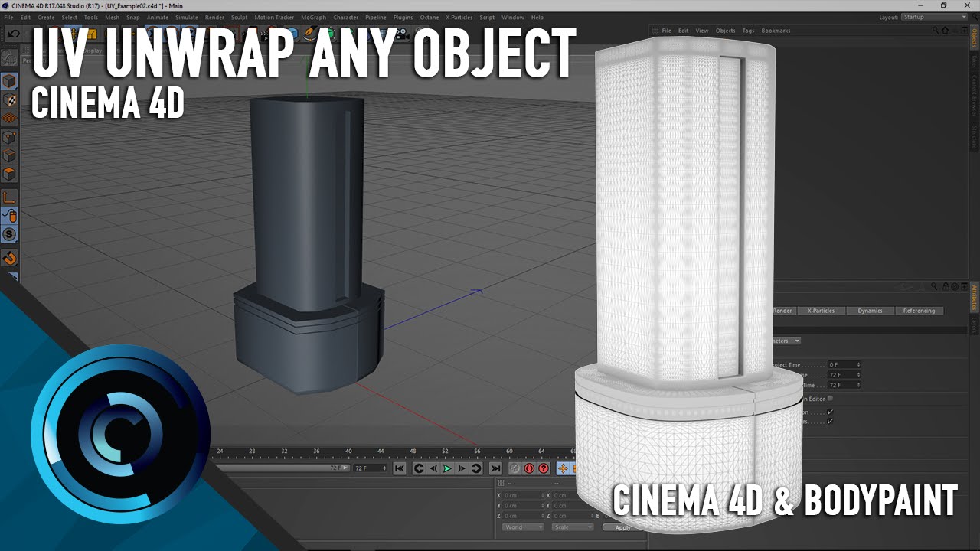Click the Apply button in coordinates
The width and height of the screenshot is (980, 551).
tap(623, 527)
